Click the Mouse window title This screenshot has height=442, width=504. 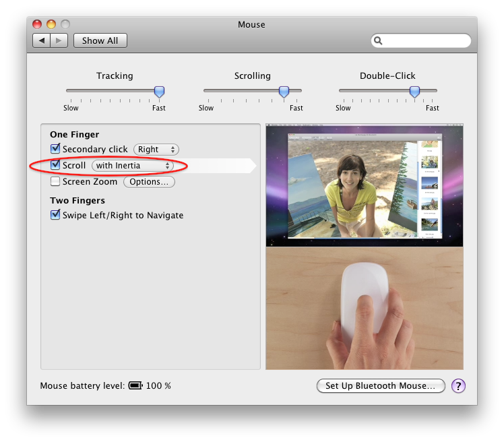pos(252,24)
